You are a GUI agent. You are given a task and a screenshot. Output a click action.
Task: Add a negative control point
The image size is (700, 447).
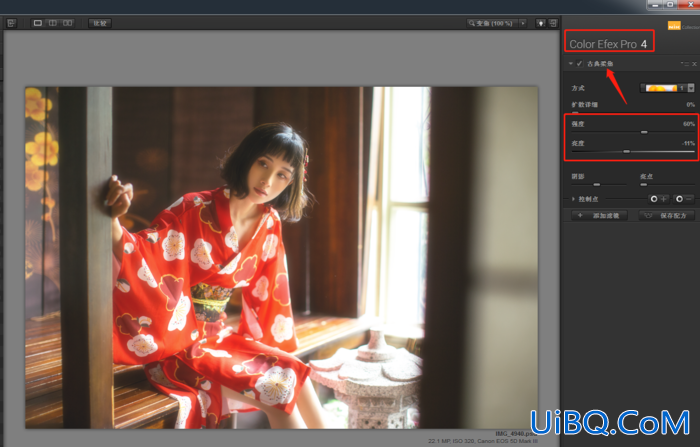[684, 199]
